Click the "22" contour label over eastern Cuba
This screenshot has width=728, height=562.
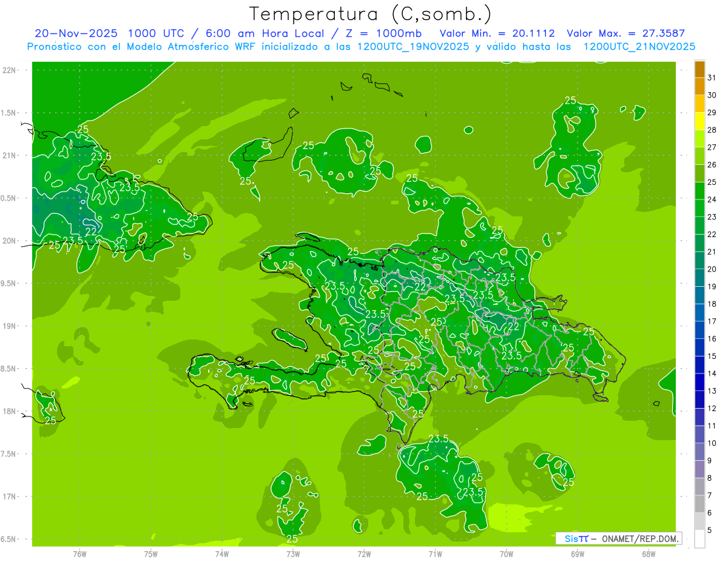[x=92, y=231]
